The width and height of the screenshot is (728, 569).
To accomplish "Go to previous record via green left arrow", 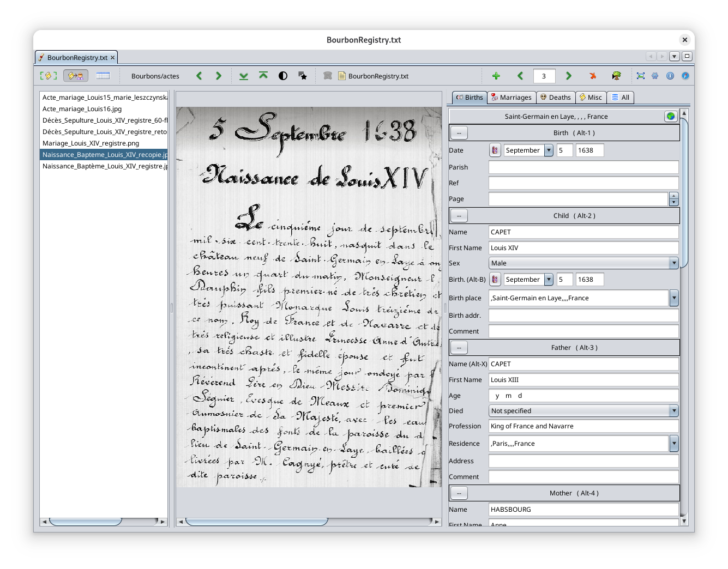I will point(520,76).
